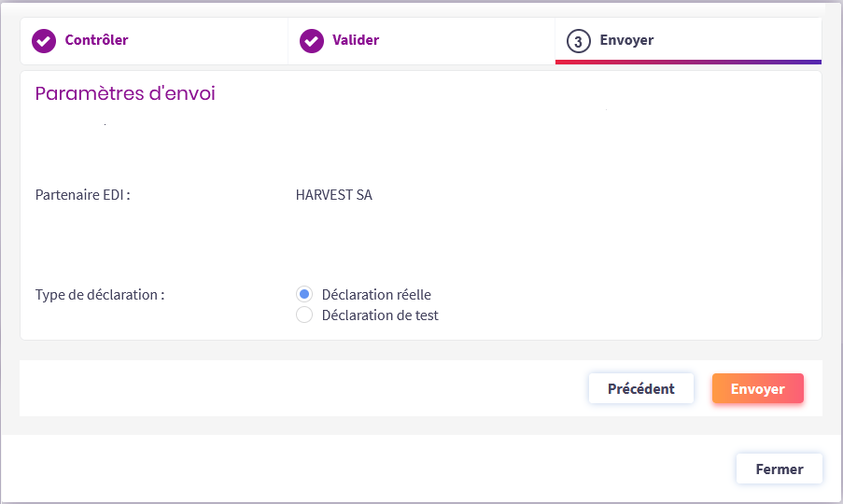Image resolution: width=843 pixels, height=504 pixels.
Task: Click the 'Déclaration de test' option label
Action: (380, 315)
